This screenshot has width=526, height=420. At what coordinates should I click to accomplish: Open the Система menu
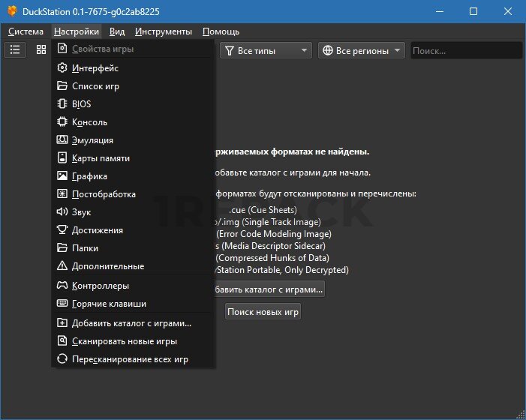click(x=26, y=31)
